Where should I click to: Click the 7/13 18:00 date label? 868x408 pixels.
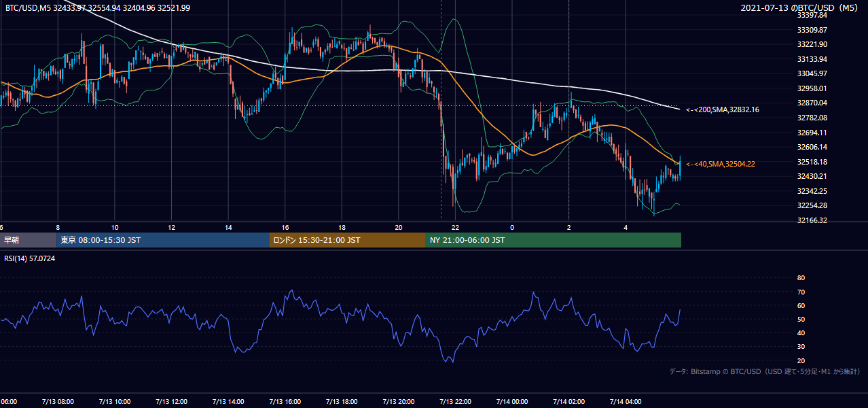pos(342,401)
